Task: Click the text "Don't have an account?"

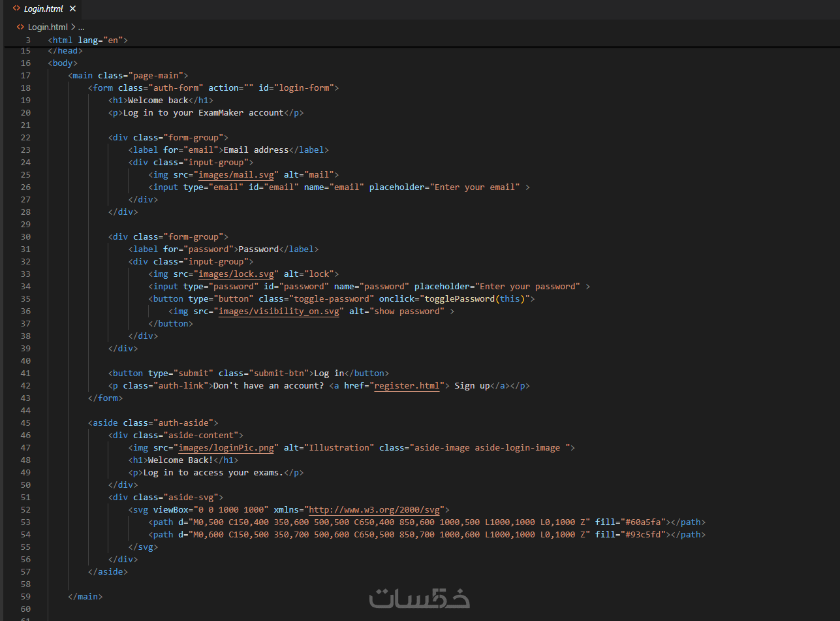Action: coord(268,385)
